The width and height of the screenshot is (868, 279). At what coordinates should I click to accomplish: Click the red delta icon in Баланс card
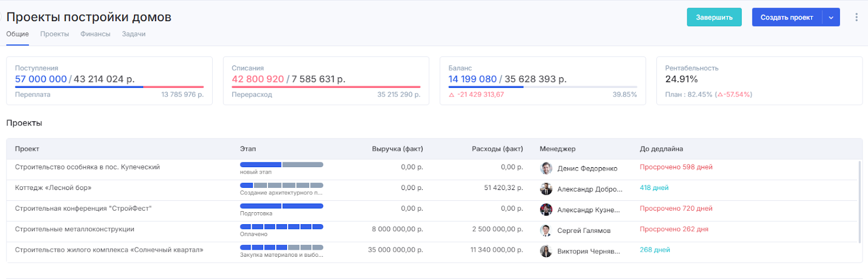coord(451,95)
